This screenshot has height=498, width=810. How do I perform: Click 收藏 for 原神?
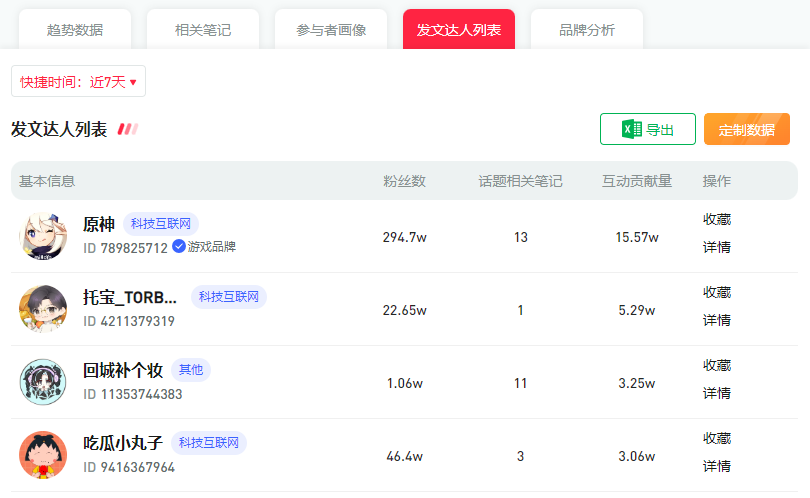pos(717,220)
